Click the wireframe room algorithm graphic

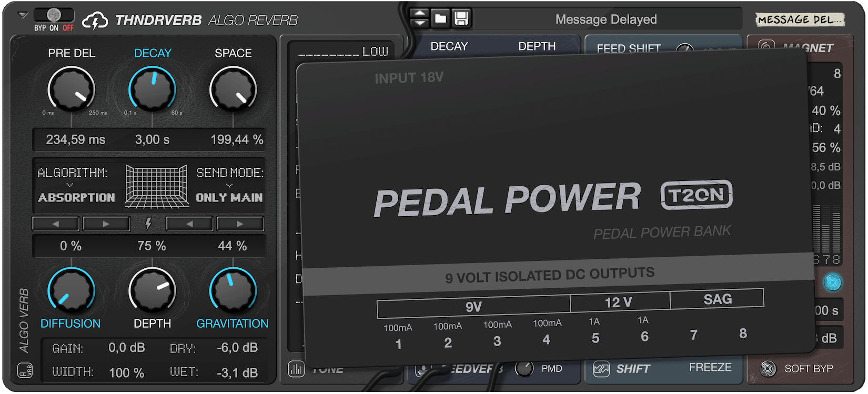click(x=156, y=186)
